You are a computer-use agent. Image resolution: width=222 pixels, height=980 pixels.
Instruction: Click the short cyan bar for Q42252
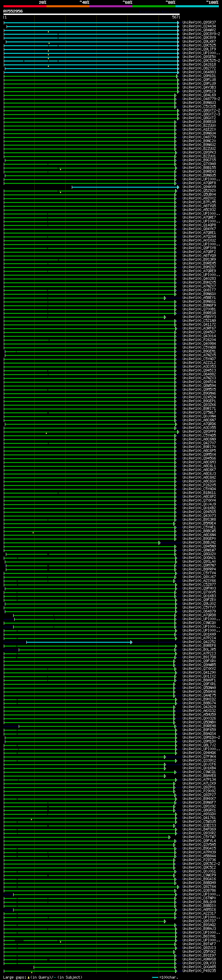click(x=79, y=642)
